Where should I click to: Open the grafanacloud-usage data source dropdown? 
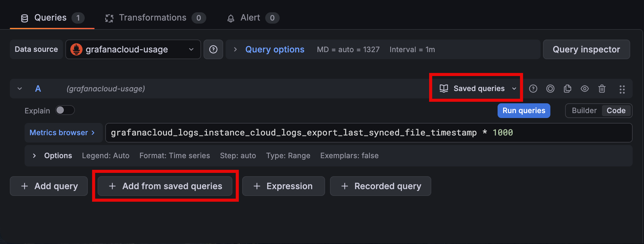coord(133,49)
